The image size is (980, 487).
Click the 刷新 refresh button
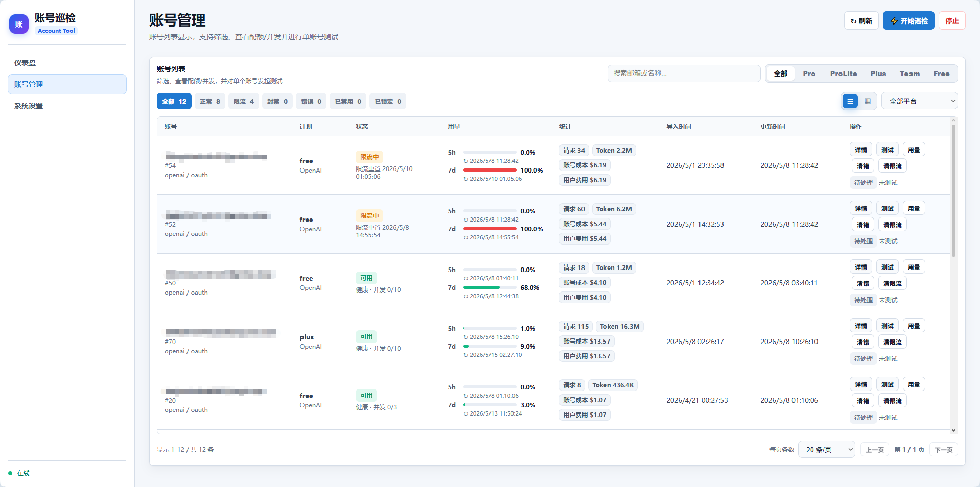pyautogui.click(x=861, y=21)
